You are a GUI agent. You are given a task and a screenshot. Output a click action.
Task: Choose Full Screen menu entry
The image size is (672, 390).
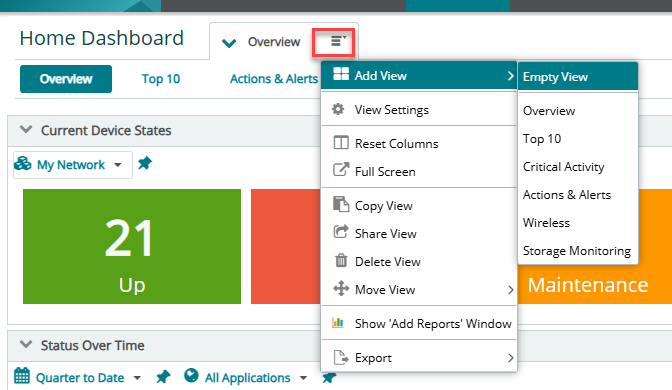coord(419,171)
